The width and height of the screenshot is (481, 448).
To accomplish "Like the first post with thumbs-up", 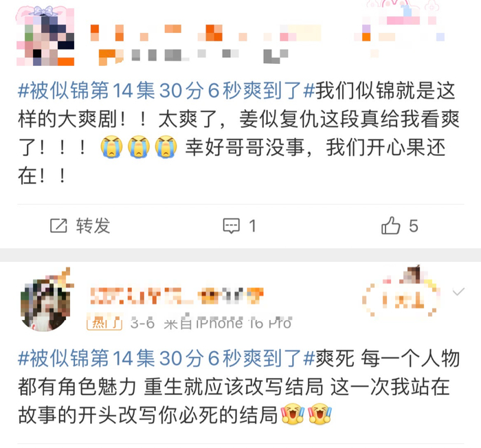I will click(390, 225).
